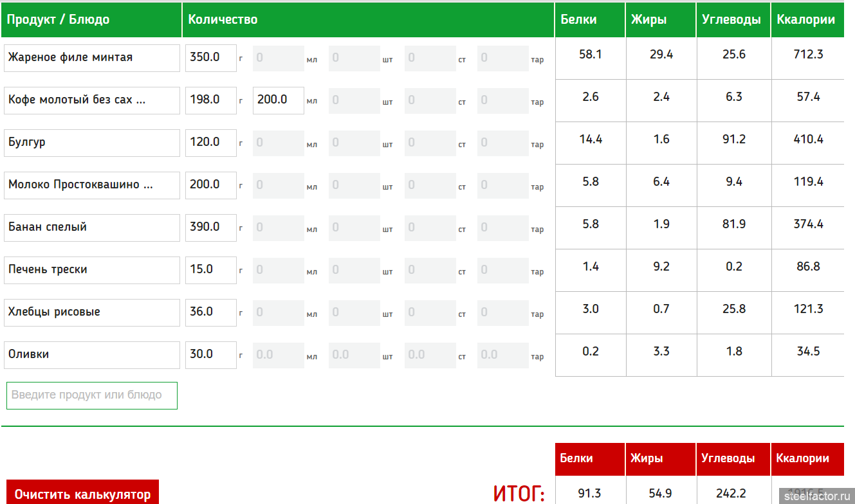Edit the Хлебцы рисовые grams 36.0

click(x=210, y=312)
